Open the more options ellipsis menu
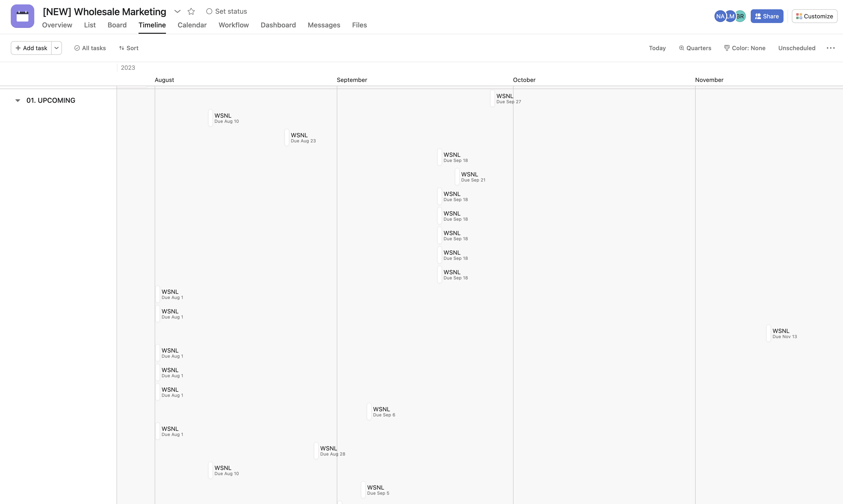The width and height of the screenshot is (843, 504). click(x=831, y=48)
